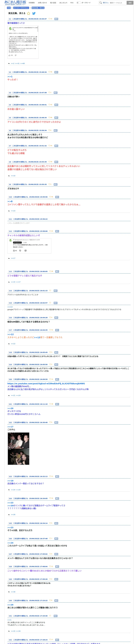Open the youtube.com post URL in post 20

pos(46,384)
